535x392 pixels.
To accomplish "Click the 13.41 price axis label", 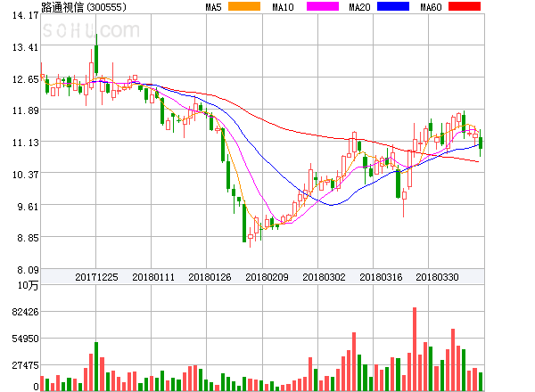I will point(25,47).
